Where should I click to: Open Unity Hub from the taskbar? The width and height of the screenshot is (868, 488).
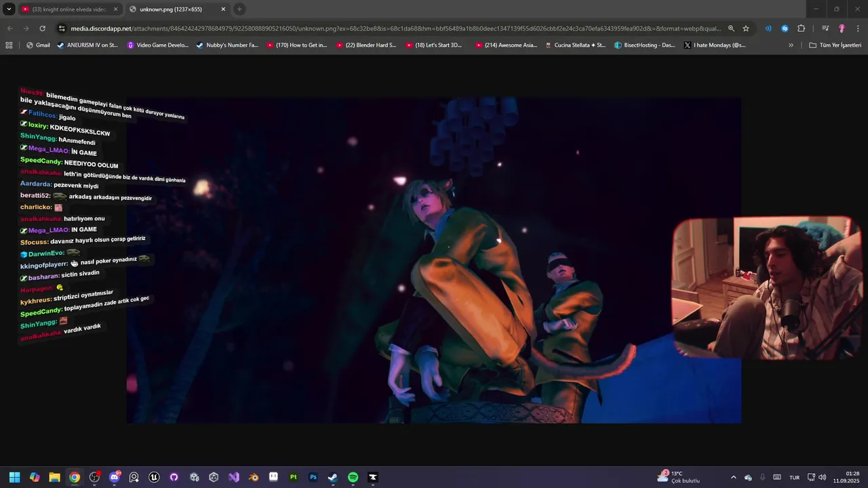[x=214, y=477]
